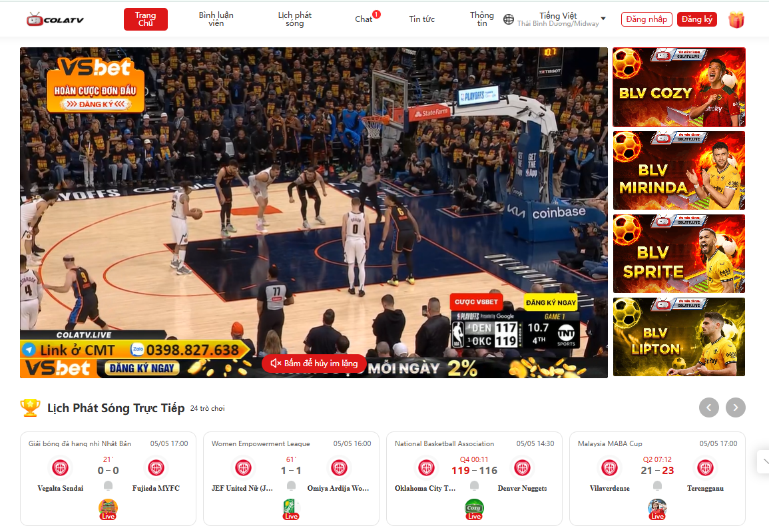769x532 pixels.
Task: Open the gift box icon
Action: (736, 19)
